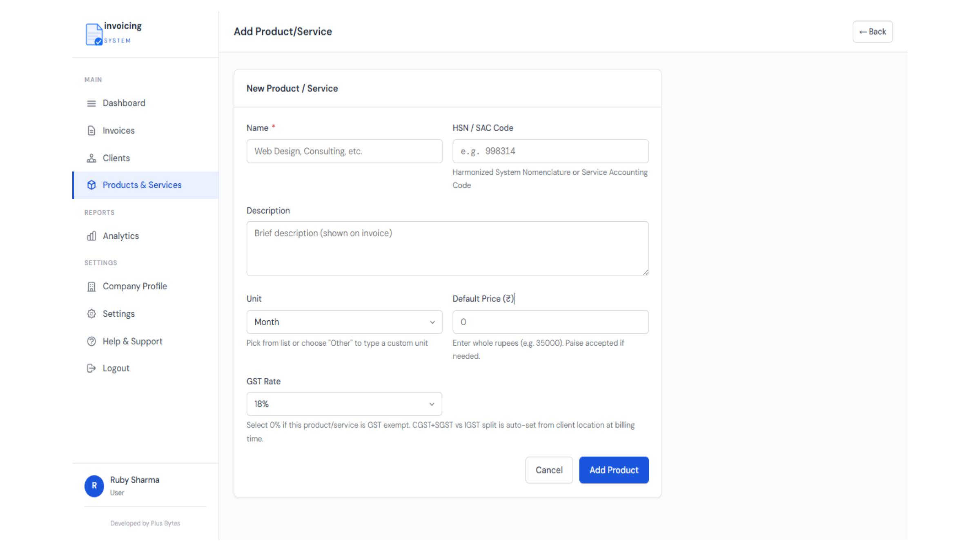980x551 pixels.
Task: Open Analytics reports
Action: [145, 236]
